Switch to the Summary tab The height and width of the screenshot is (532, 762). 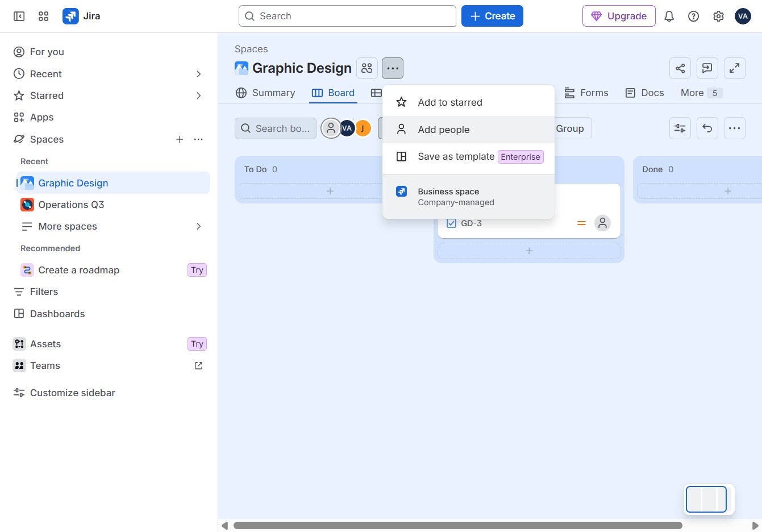(265, 93)
